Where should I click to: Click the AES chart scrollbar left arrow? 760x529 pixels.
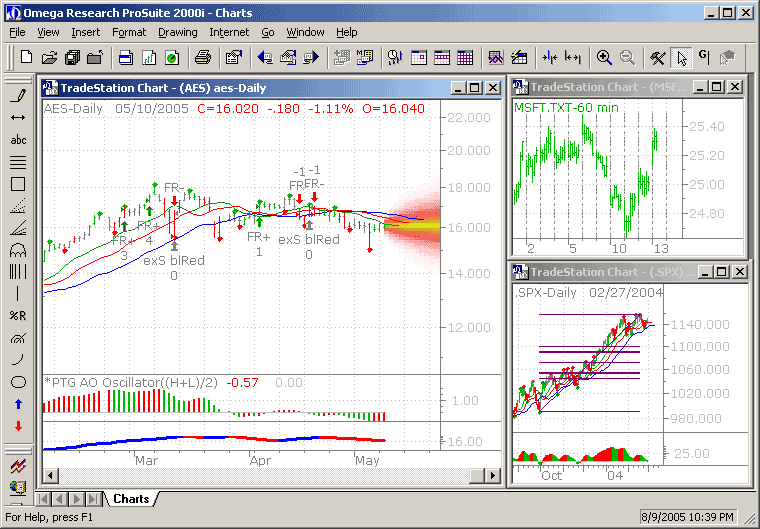50,476
